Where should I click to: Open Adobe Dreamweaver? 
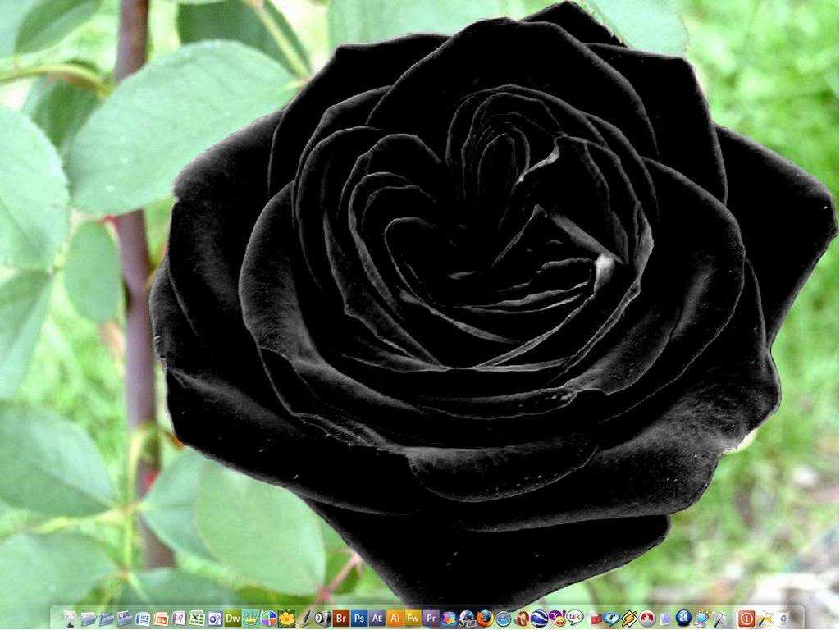tap(233, 618)
